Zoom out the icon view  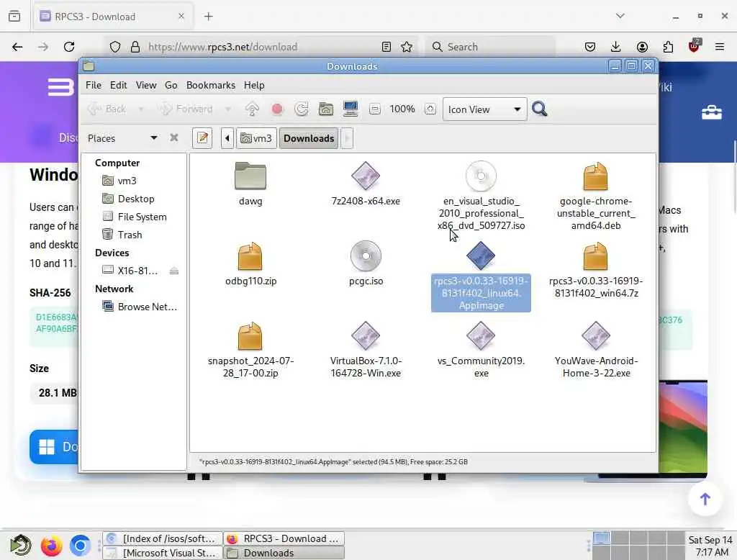(x=374, y=109)
